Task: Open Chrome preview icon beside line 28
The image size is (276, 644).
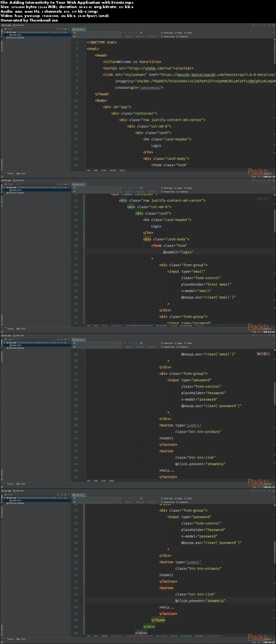Action: click(258, 354)
